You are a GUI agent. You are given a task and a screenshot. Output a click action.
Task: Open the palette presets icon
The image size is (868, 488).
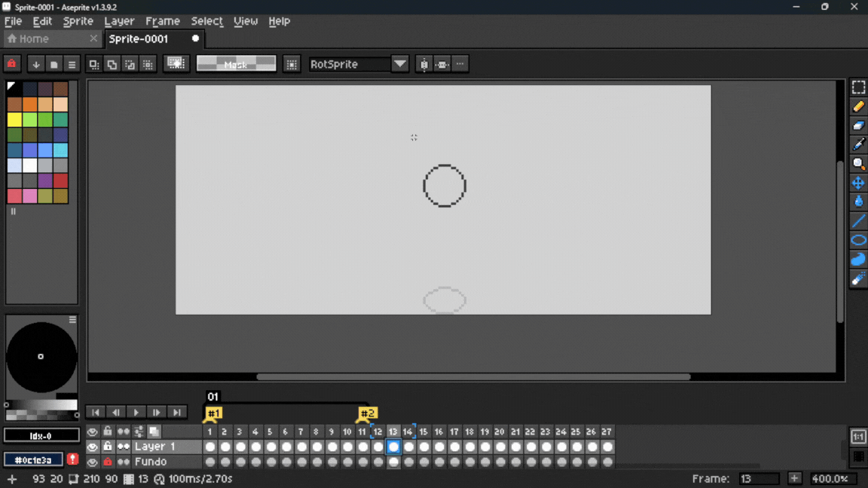click(x=53, y=64)
